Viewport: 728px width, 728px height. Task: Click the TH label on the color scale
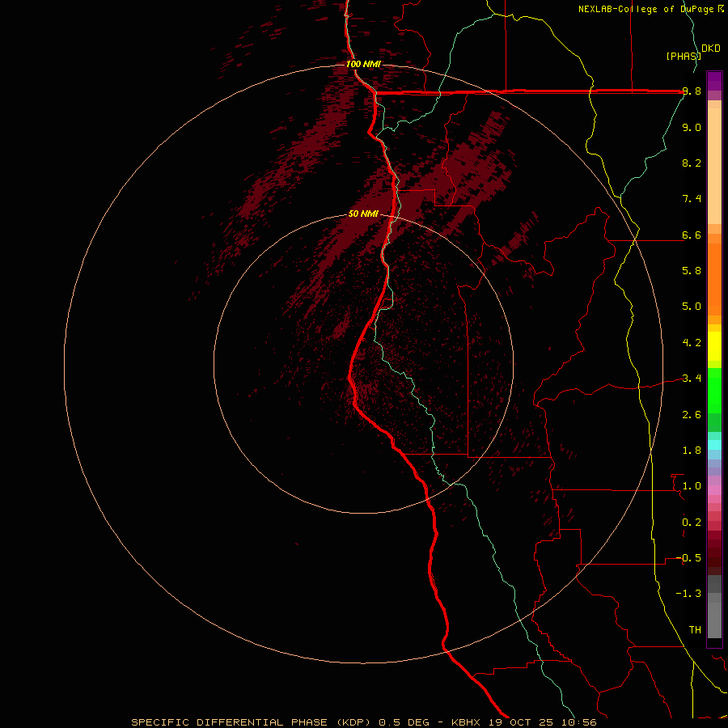(x=695, y=630)
